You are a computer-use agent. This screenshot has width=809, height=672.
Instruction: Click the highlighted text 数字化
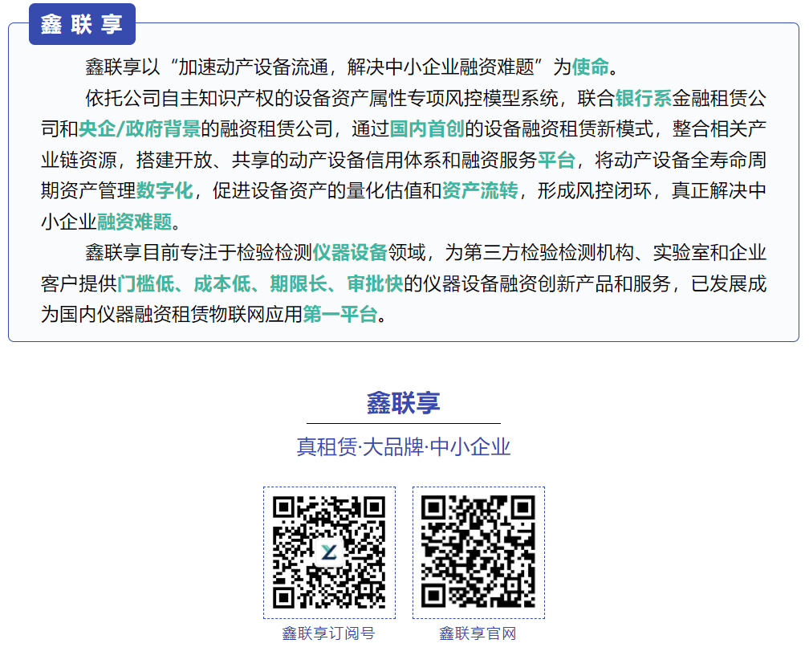[x=165, y=191]
